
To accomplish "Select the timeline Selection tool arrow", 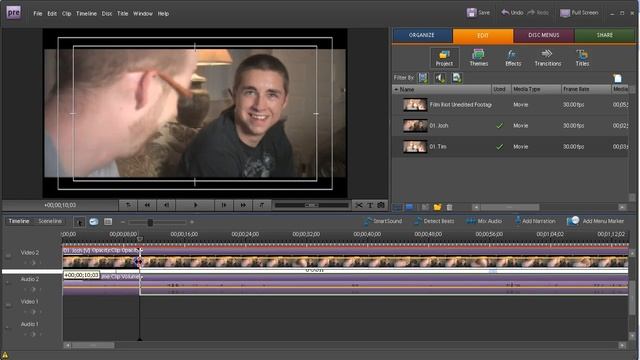I will (x=80, y=222).
